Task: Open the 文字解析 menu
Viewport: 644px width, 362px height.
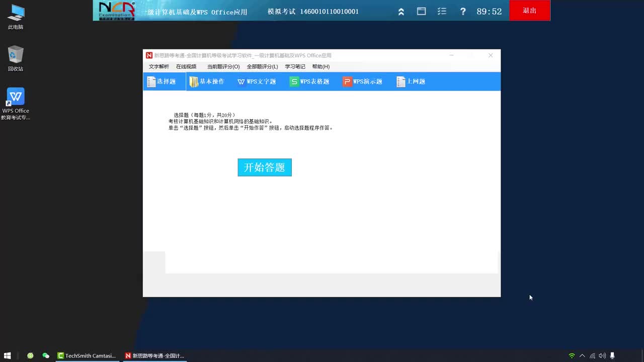Action: [x=159, y=66]
